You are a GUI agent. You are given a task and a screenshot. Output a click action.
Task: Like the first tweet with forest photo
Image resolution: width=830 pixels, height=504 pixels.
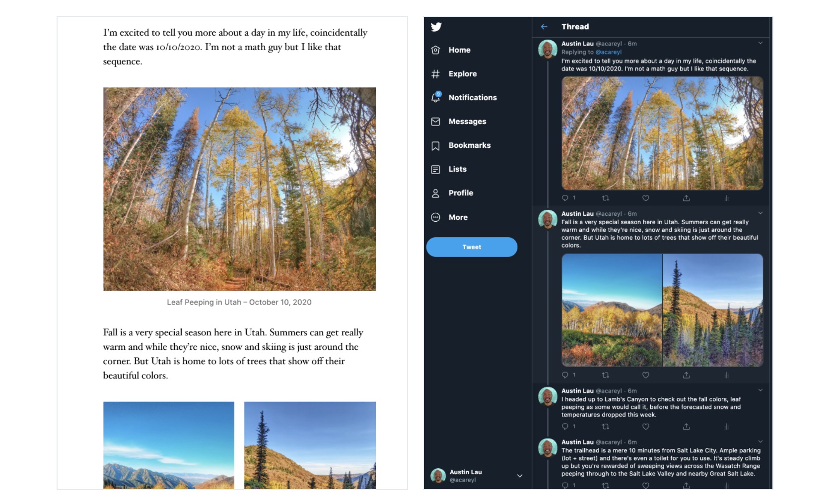point(645,198)
